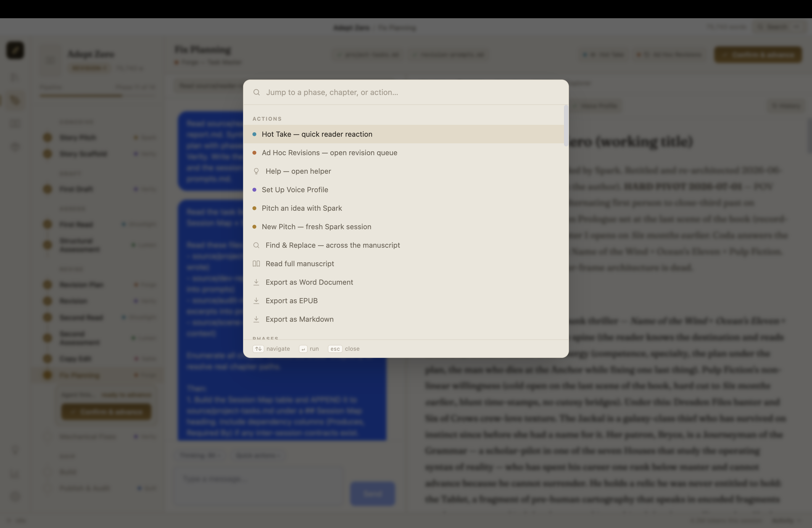Click Confirm & advance button in blurred top bar

[x=758, y=55]
